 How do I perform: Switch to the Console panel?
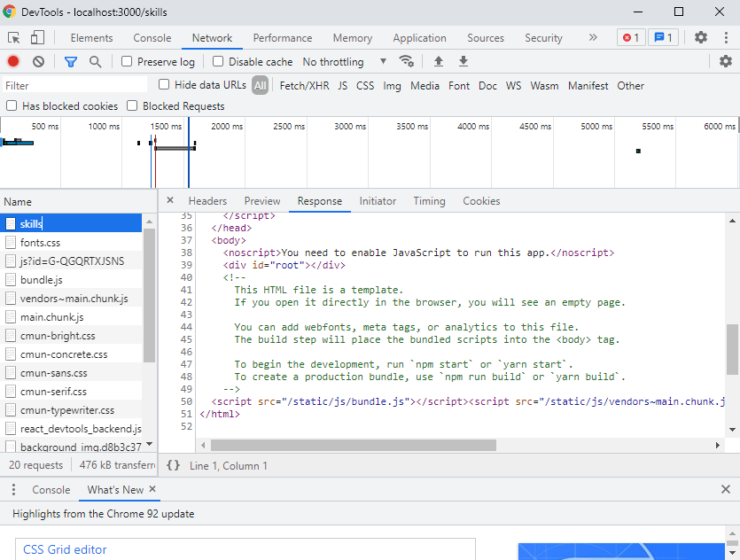tap(152, 38)
